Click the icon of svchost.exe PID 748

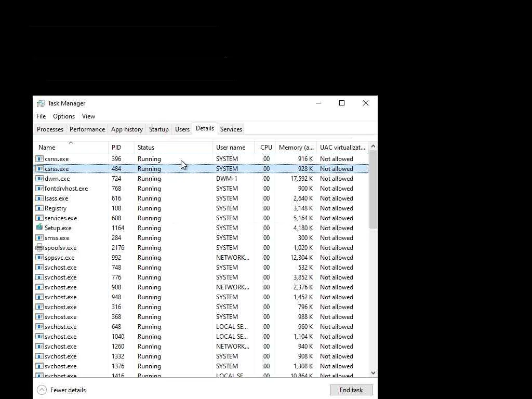click(x=39, y=267)
